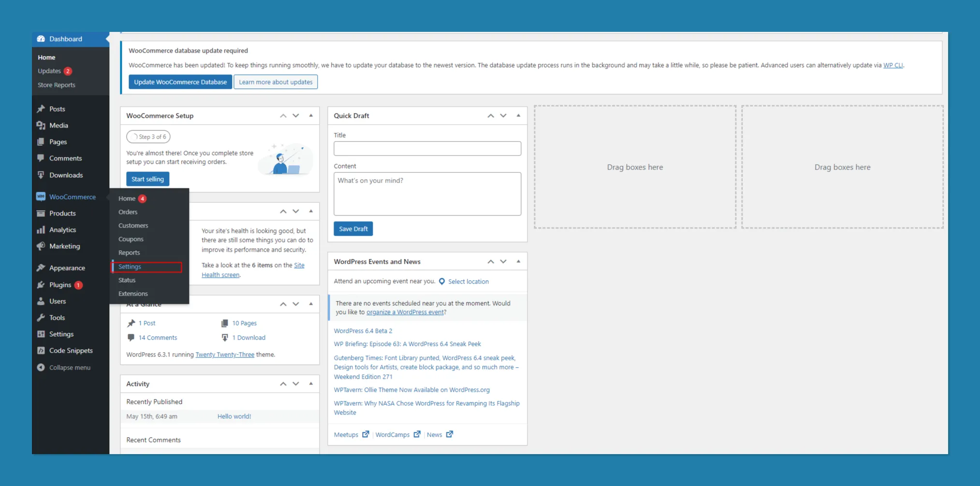Click the pages icon beside 10 Pages
The width and height of the screenshot is (980, 486).
(225, 323)
